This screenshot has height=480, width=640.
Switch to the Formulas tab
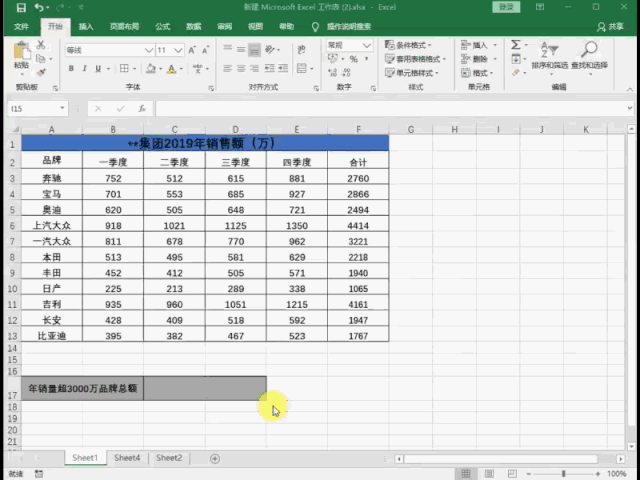(162, 27)
